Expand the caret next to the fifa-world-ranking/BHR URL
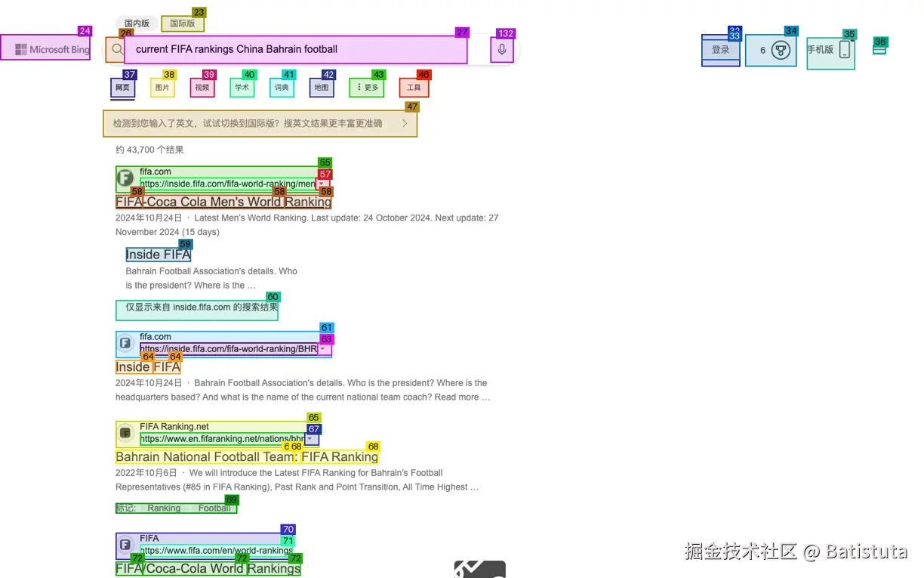This screenshot has width=924, height=578. tap(324, 349)
